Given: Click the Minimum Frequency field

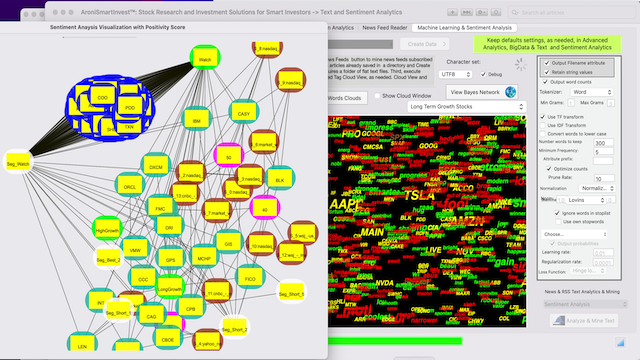Looking at the screenshot, I should (603, 151).
